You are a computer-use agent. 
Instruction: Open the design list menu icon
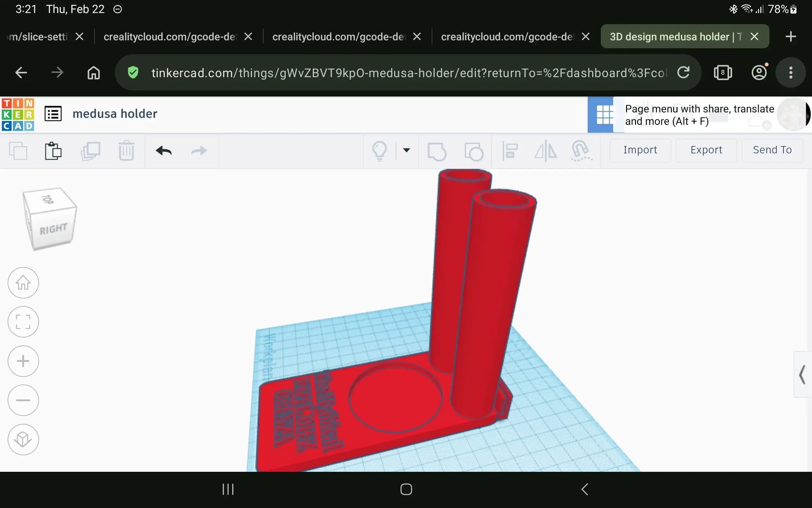(53, 114)
